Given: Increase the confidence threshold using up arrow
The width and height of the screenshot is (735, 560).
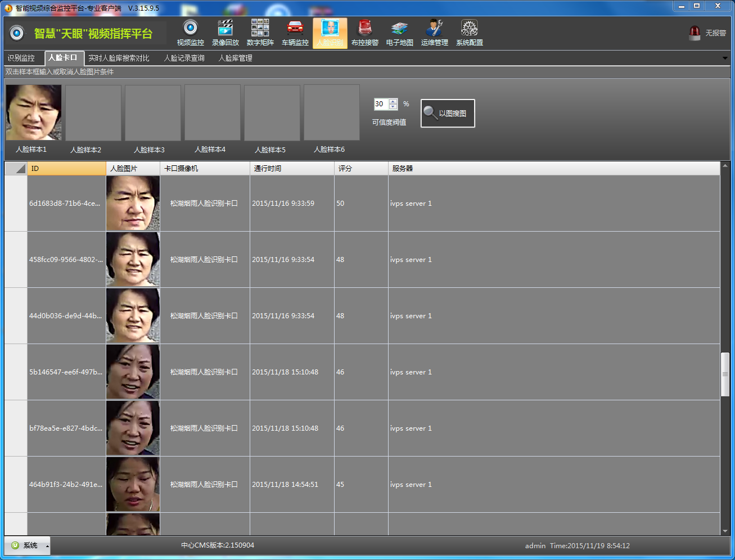Looking at the screenshot, I should coord(393,101).
